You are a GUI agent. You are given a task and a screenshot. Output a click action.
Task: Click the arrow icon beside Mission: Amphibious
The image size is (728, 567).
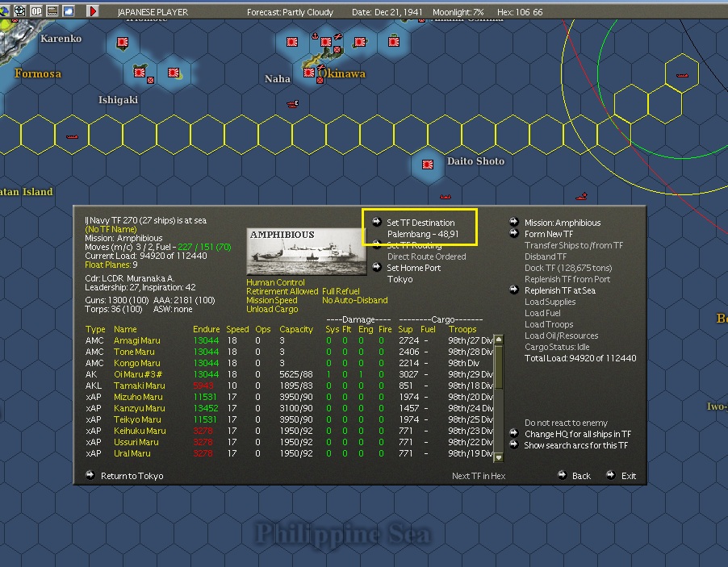tap(514, 222)
